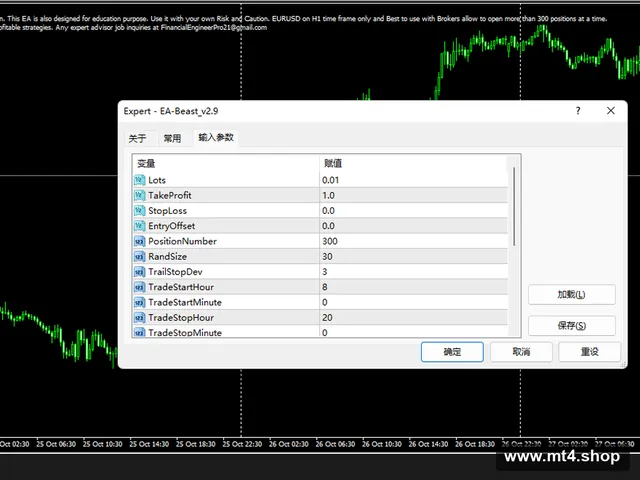Click the TradeStartHour integer icon

tap(140, 287)
